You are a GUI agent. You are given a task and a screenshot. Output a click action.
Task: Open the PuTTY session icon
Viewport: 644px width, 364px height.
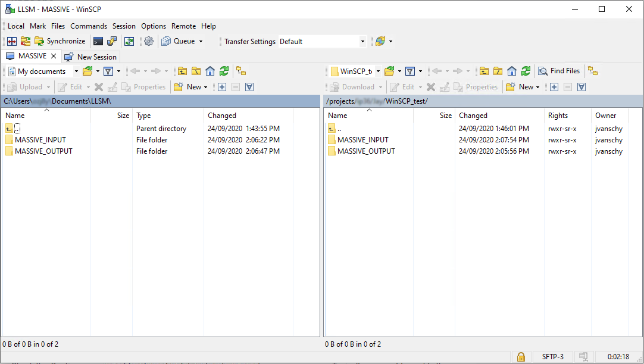click(x=112, y=41)
